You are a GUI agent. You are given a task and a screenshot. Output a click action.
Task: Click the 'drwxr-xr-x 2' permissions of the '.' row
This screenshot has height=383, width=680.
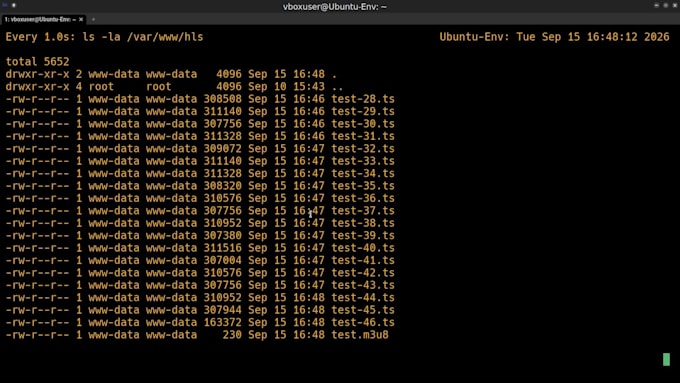coord(43,74)
